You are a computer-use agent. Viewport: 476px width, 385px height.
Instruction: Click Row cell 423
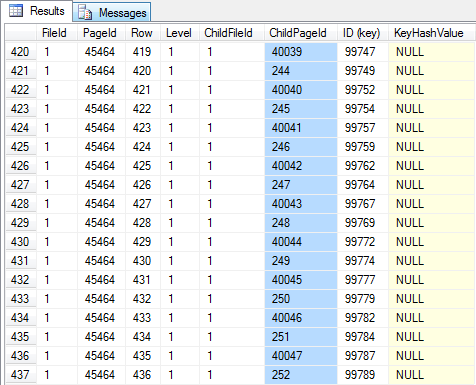point(143,128)
